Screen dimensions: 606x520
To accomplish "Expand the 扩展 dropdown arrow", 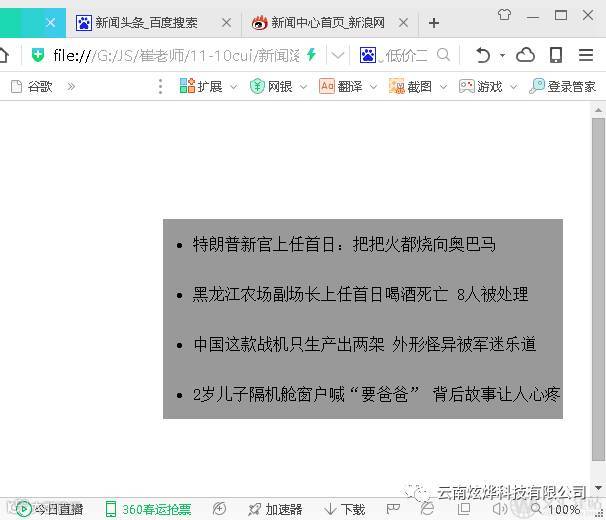I will tap(234, 87).
